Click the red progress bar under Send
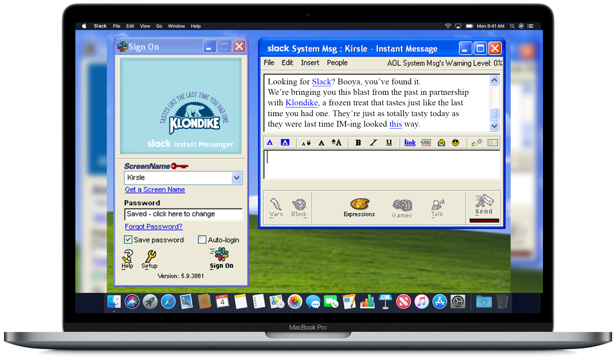The width and height of the screenshot is (615, 364). (x=484, y=221)
